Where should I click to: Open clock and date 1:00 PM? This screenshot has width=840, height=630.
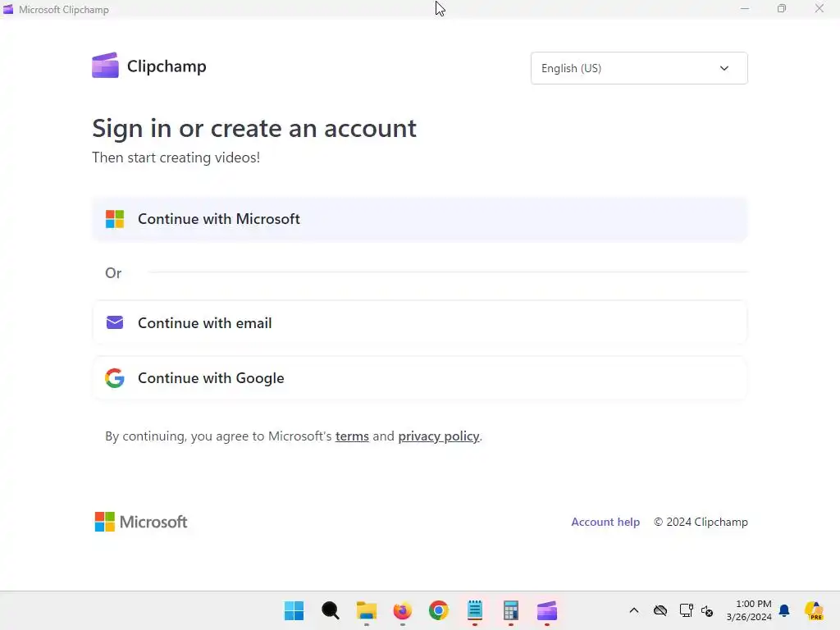click(x=749, y=610)
